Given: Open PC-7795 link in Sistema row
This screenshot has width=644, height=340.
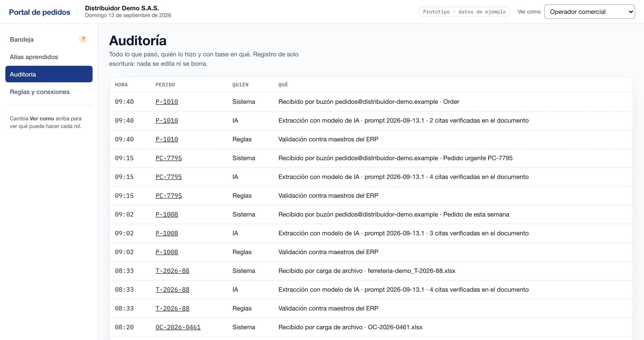Looking at the screenshot, I should coord(169,158).
